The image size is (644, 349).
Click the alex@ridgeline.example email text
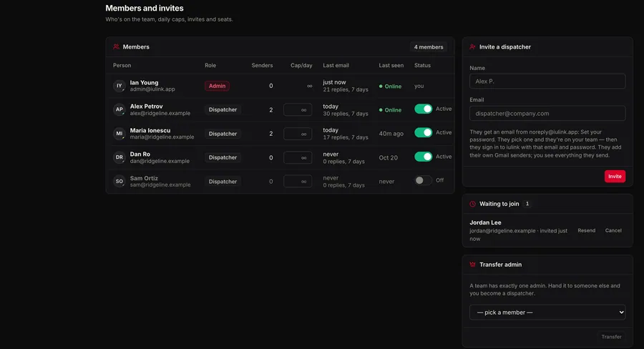click(160, 113)
